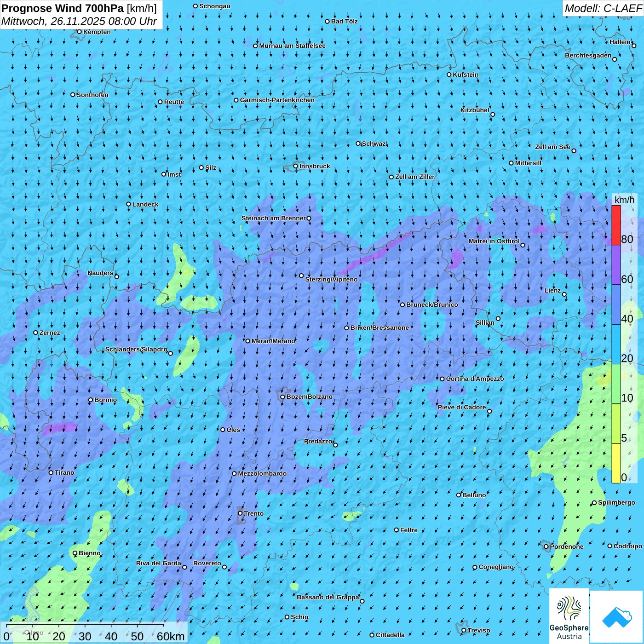The height and width of the screenshot is (644, 644).
Task: Click the Sterzing/Vipiteno label
Action: click(x=331, y=279)
